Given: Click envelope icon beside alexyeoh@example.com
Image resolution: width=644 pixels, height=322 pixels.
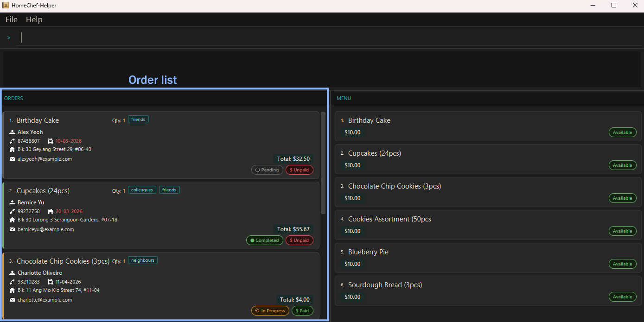Looking at the screenshot, I should coord(13,159).
